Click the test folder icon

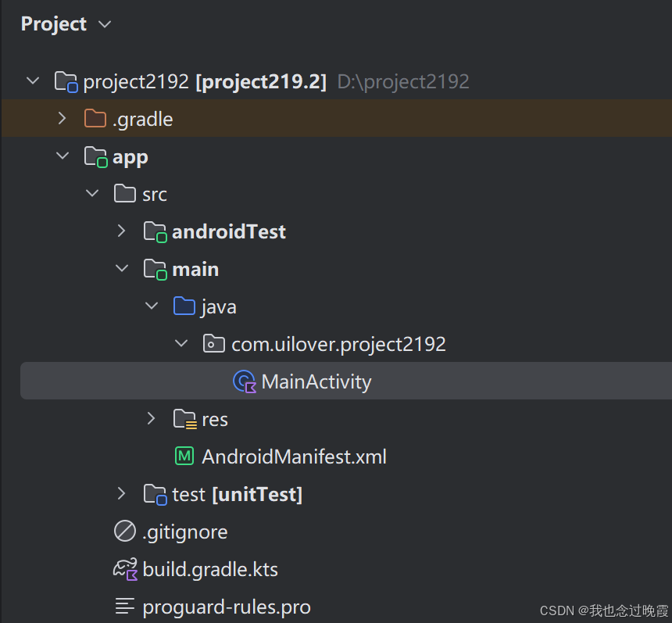155,494
